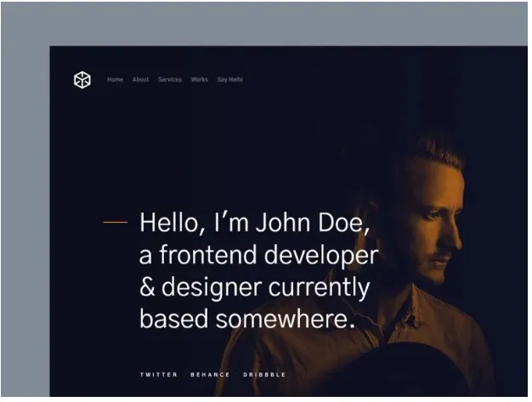Click the cube logo icon
This screenshot has height=402, width=532.
[x=82, y=80]
